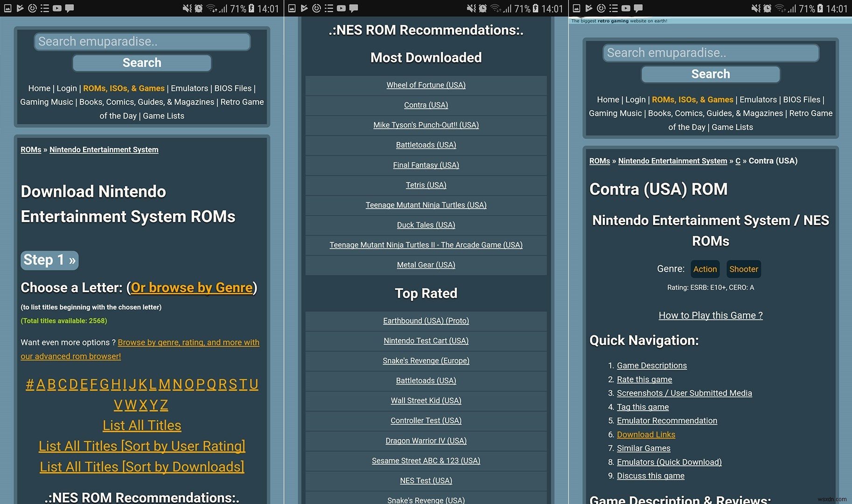Open the YouTube notification icon in status bar
The height and width of the screenshot is (504, 852).
point(57,8)
